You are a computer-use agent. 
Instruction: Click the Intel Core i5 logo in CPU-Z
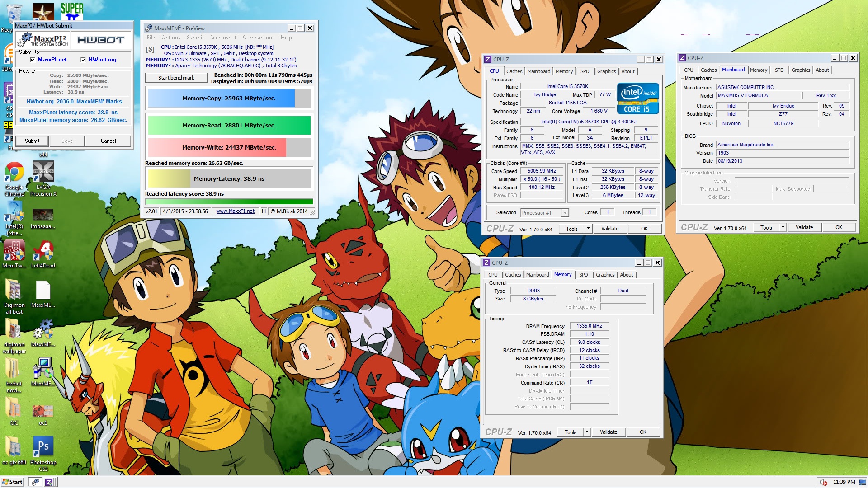638,99
